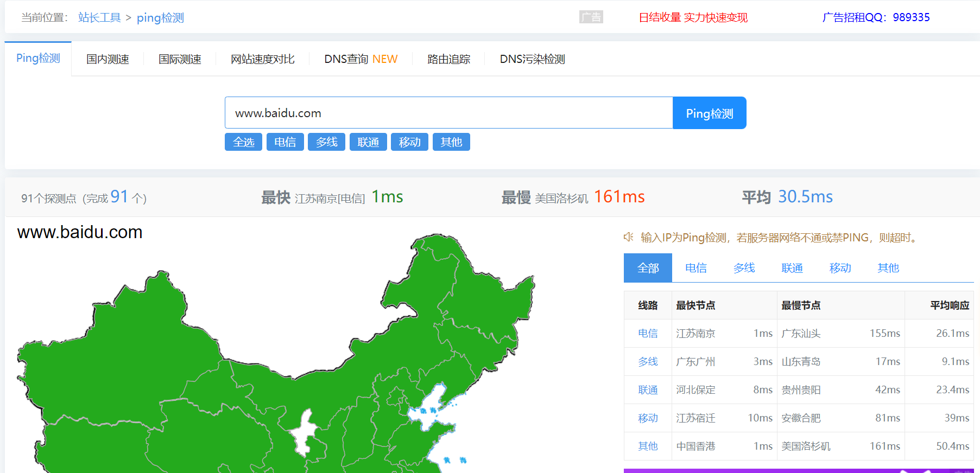This screenshot has width=980, height=473.
Task: Toggle the 其他 filter below the search box
Action: [451, 142]
